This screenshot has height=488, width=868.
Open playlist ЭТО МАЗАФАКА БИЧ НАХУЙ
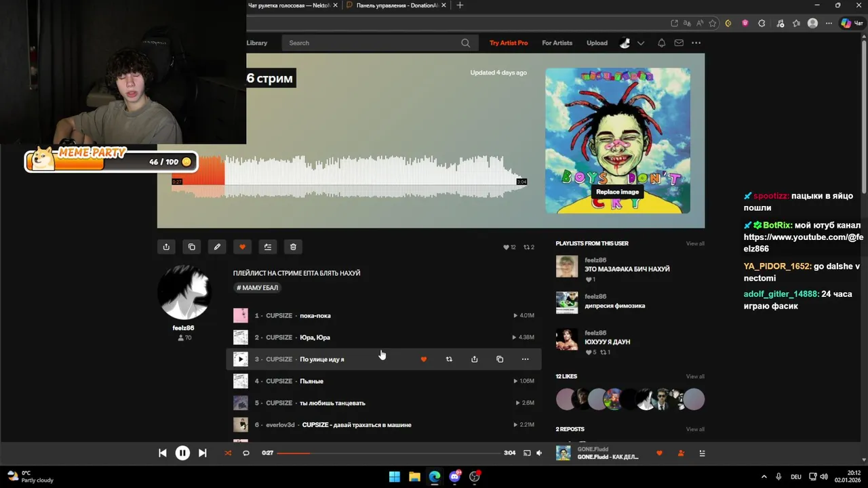pyautogui.click(x=627, y=269)
